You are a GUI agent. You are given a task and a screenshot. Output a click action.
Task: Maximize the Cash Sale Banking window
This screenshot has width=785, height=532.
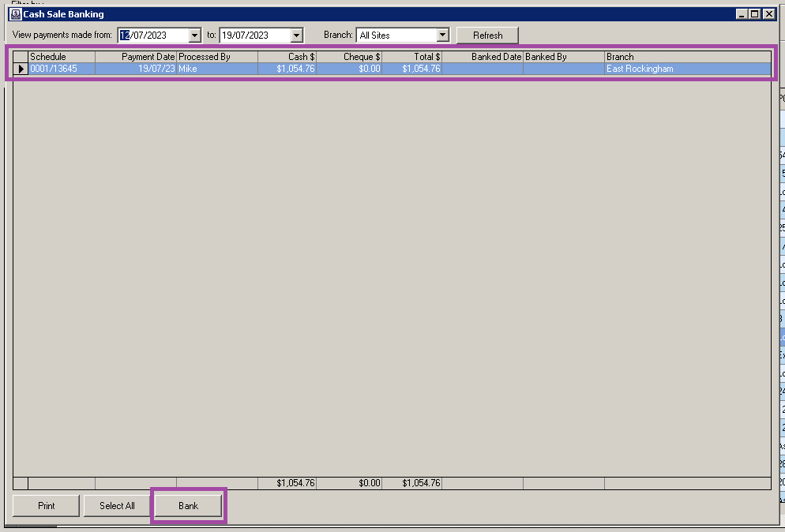pyautogui.click(x=755, y=14)
